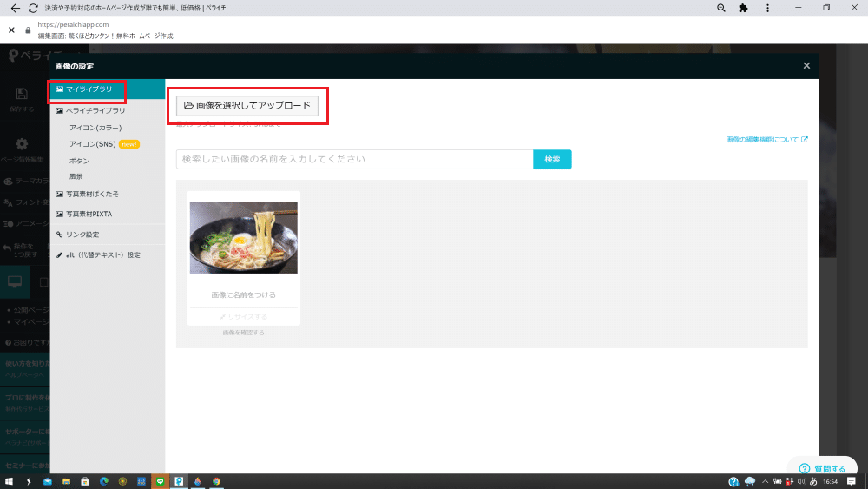
Task: Open Mail app from taskbar
Action: pyautogui.click(x=48, y=481)
